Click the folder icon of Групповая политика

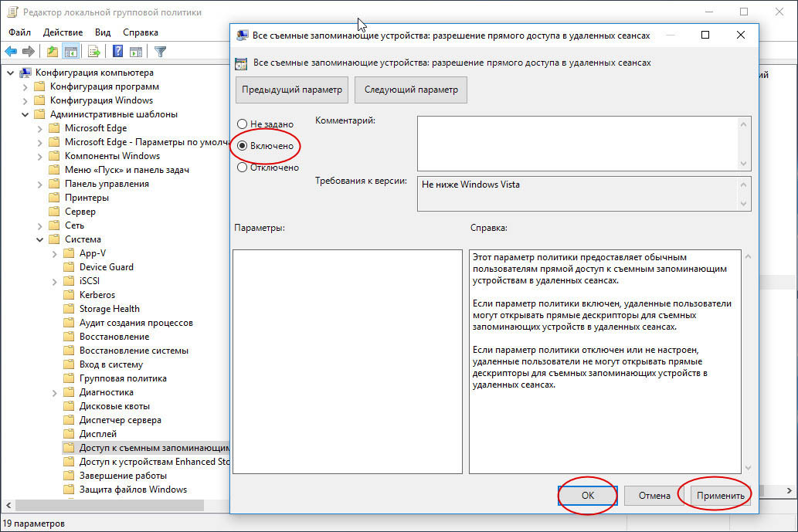pos(69,378)
